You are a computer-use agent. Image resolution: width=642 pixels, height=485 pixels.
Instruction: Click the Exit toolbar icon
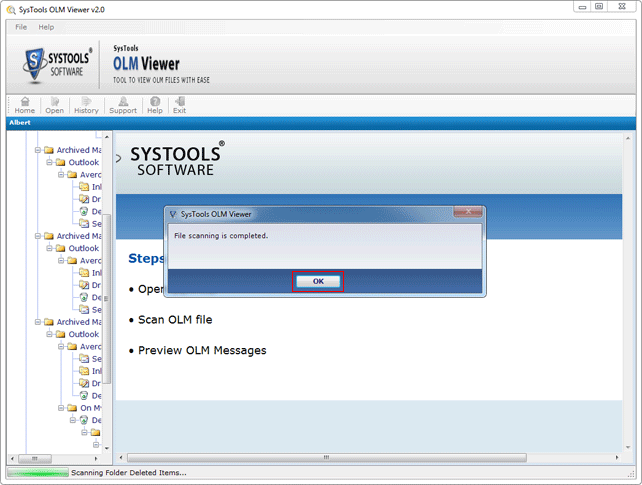click(x=179, y=106)
